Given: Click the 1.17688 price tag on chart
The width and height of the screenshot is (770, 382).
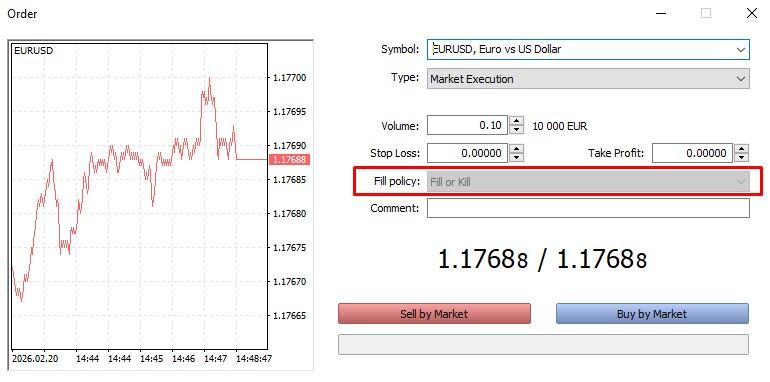Looking at the screenshot, I should point(289,160).
